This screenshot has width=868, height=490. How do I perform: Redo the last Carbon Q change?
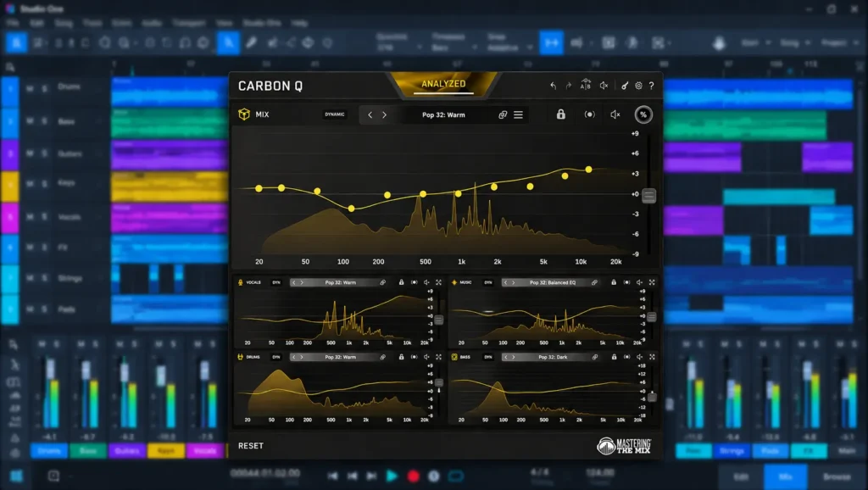tap(568, 86)
